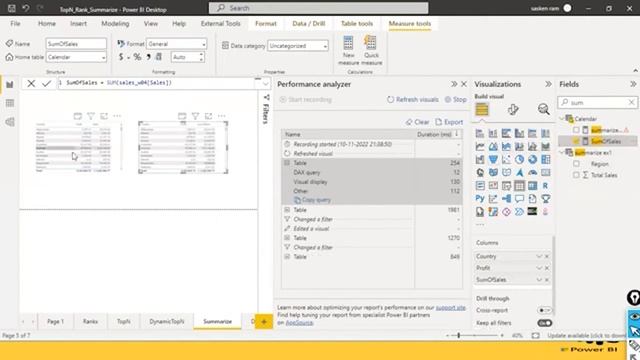The height and width of the screenshot is (360, 640).
Task: Click Copy query under the Table entry
Action: pos(312,200)
